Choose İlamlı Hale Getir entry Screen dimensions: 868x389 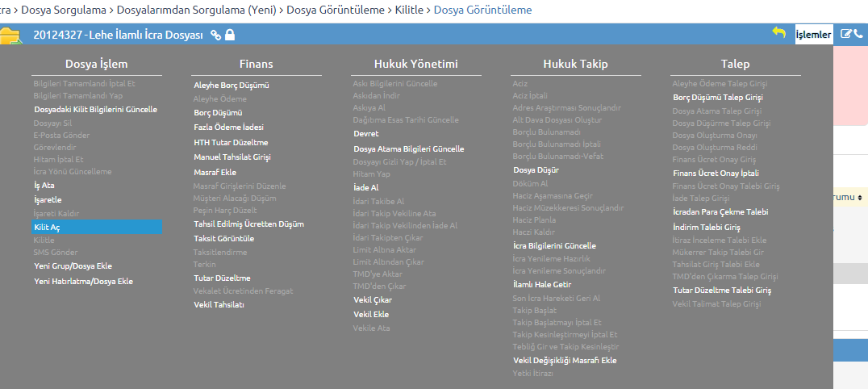click(x=542, y=285)
